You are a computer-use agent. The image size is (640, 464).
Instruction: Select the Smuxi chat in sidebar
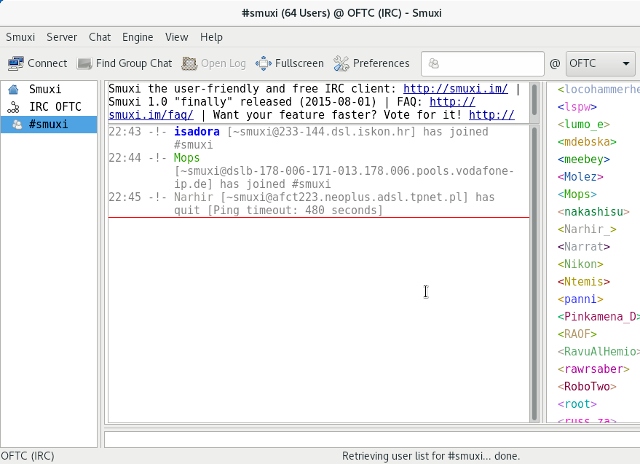pyautogui.click(x=49, y=89)
